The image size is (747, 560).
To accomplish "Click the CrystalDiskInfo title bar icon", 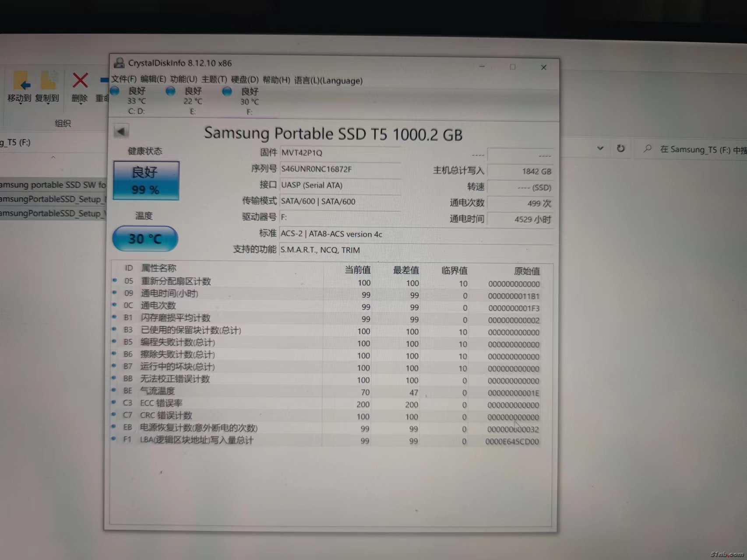I will coord(119,63).
